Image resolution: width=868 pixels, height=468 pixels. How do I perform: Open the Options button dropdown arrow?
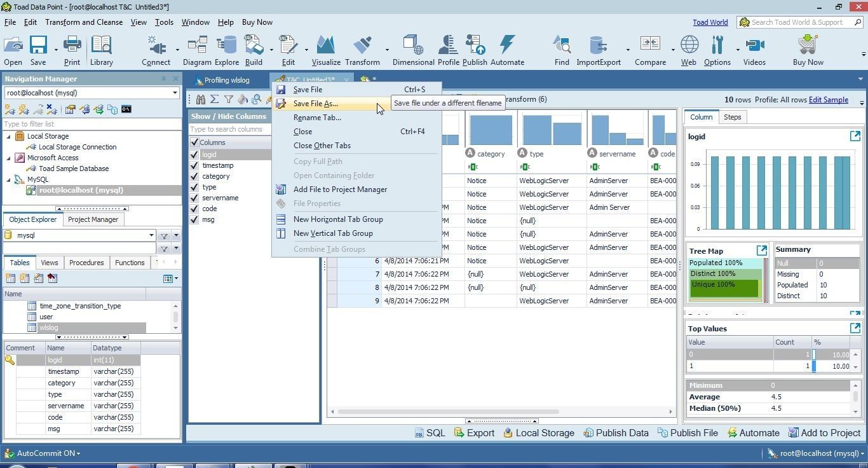[x=738, y=50]
